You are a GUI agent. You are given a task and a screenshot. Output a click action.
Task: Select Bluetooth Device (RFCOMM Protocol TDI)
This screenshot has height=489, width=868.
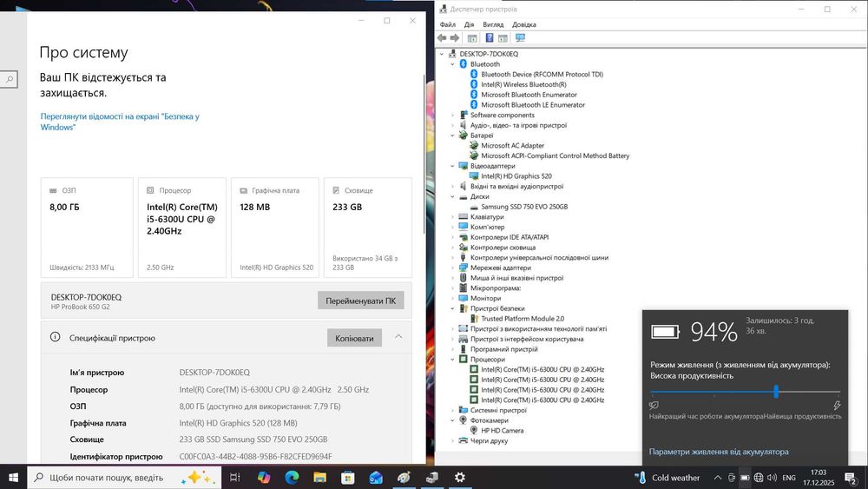[x=542, y=74]
